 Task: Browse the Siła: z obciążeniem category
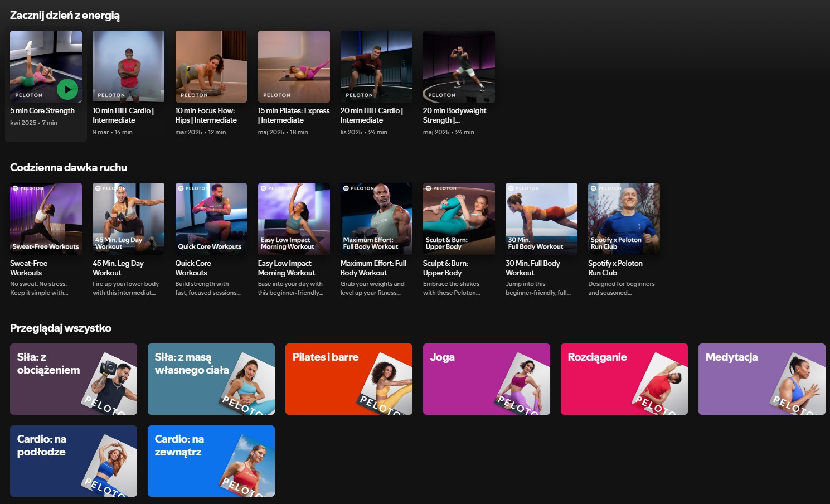pyautogui.click(x=74, y=379)
